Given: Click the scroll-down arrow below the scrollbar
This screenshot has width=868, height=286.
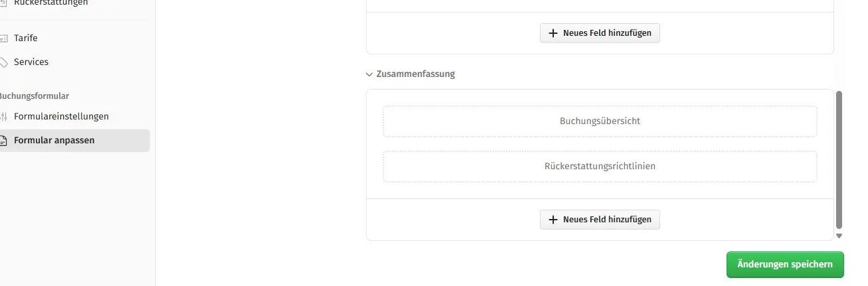Looking at the screenshot, I should [839, 236].
